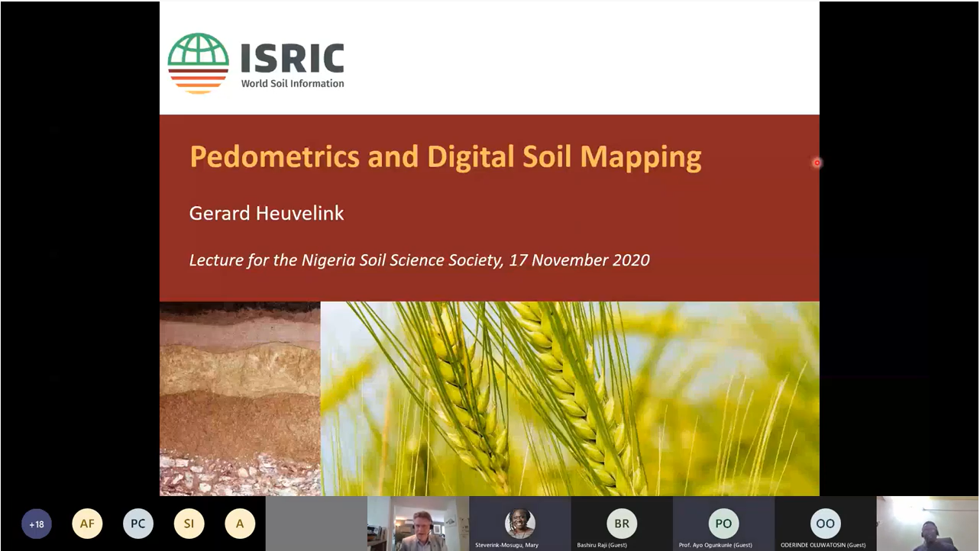Click the presenter name Gerard Heuvelink
Screen dimensions: 980x551
point(267,214)
